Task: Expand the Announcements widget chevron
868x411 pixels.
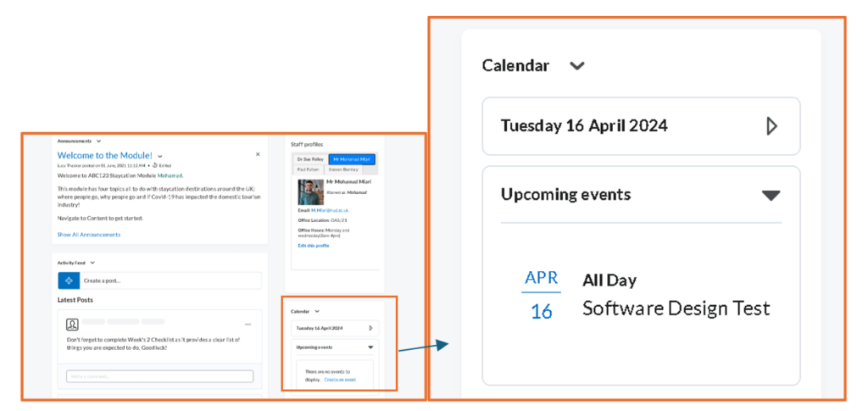Action: click(x=98, y=141)
